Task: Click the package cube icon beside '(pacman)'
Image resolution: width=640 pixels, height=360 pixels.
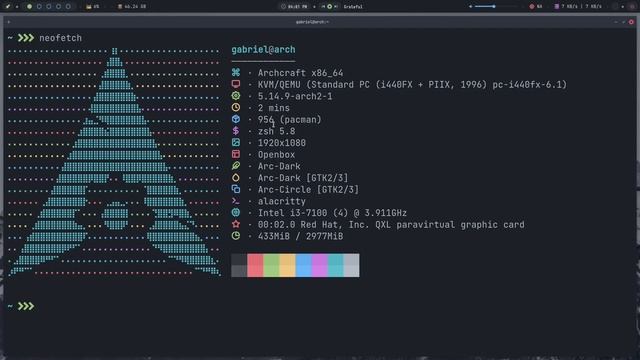Action: point(236,119)
